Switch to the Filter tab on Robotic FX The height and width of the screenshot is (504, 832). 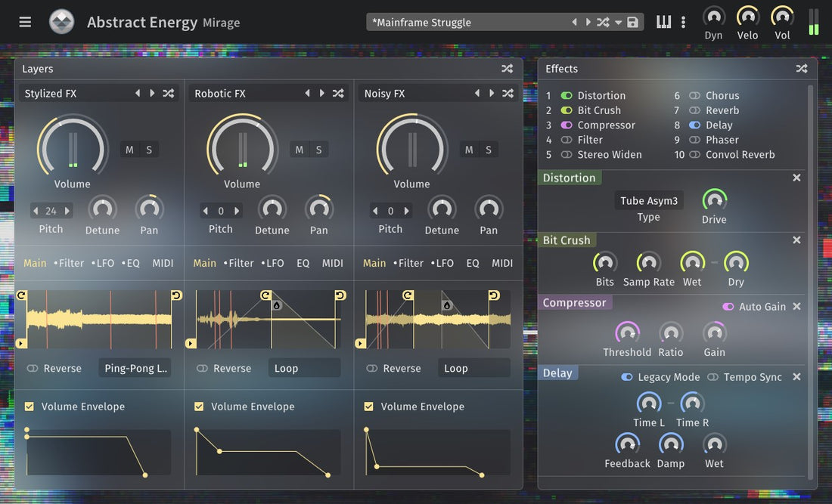coord(240,263)
